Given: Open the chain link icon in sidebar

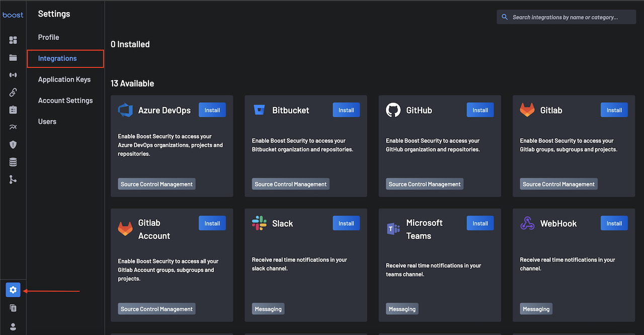Looking at the screenshot, I should tap(13, 92).
